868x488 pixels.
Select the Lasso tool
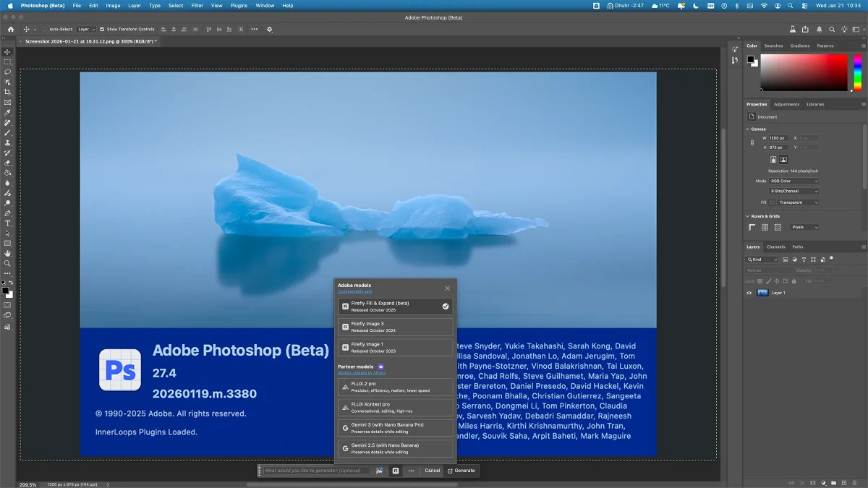(x=8, y=72)
